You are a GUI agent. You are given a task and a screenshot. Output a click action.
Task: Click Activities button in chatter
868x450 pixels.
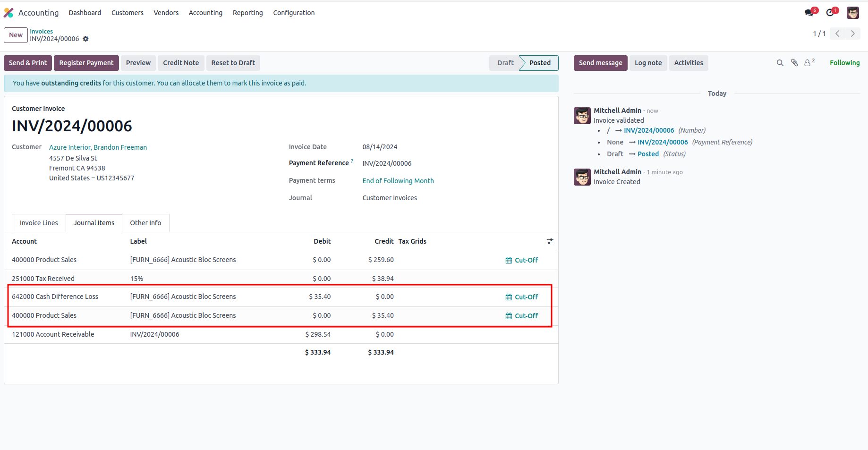point(689,63)
